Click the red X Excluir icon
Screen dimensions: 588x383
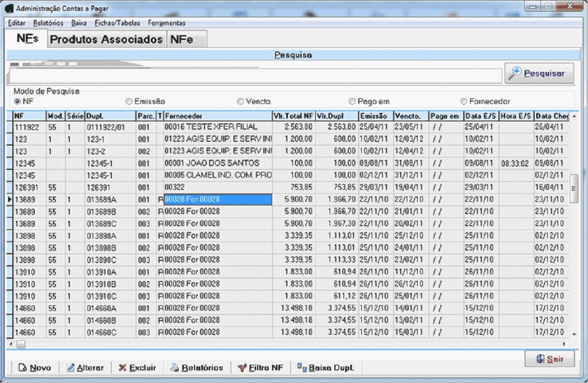point(122,367)
